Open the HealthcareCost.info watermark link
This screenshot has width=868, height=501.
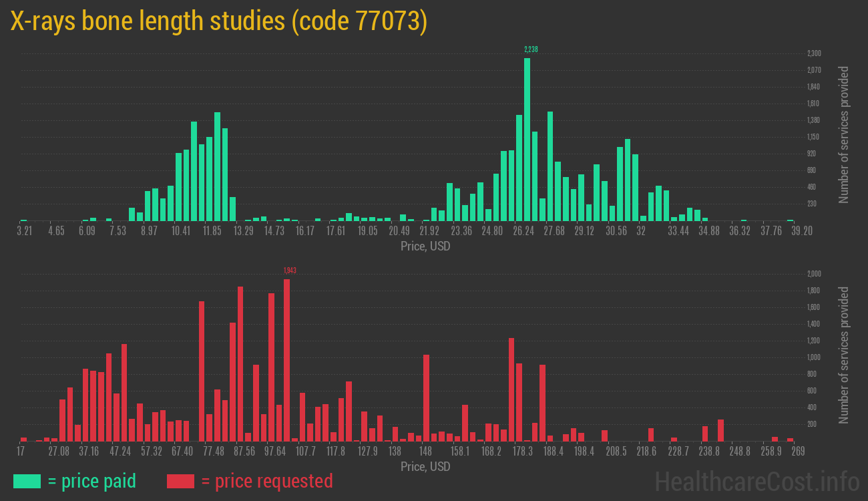756,481
